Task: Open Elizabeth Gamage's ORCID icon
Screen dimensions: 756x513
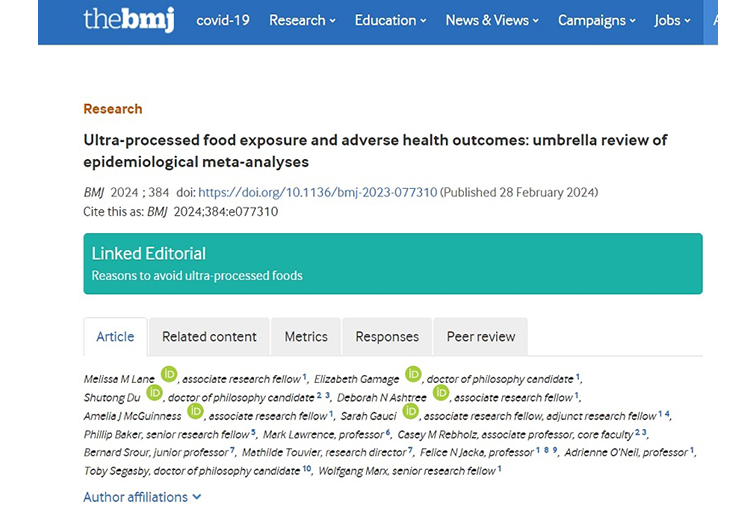Action: point(413,375)
